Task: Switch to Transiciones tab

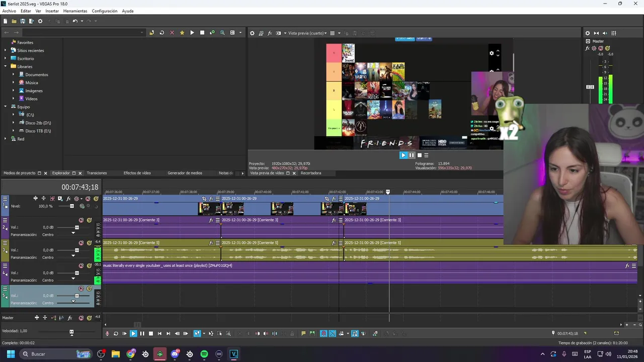Action: [97, 173]
